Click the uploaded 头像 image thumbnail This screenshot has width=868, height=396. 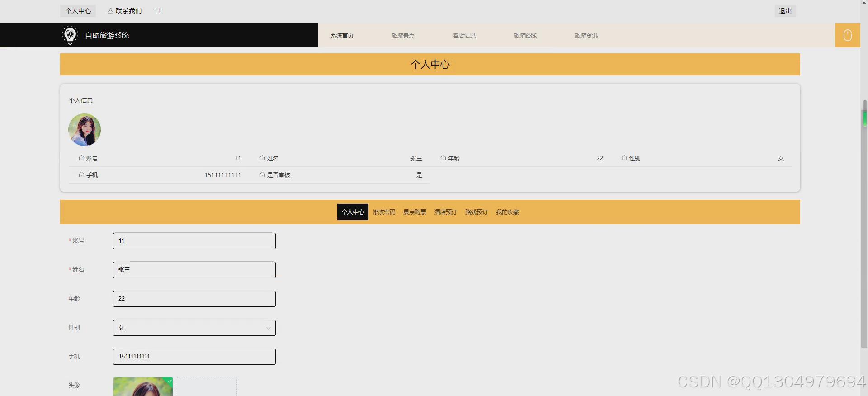point(143,387)
